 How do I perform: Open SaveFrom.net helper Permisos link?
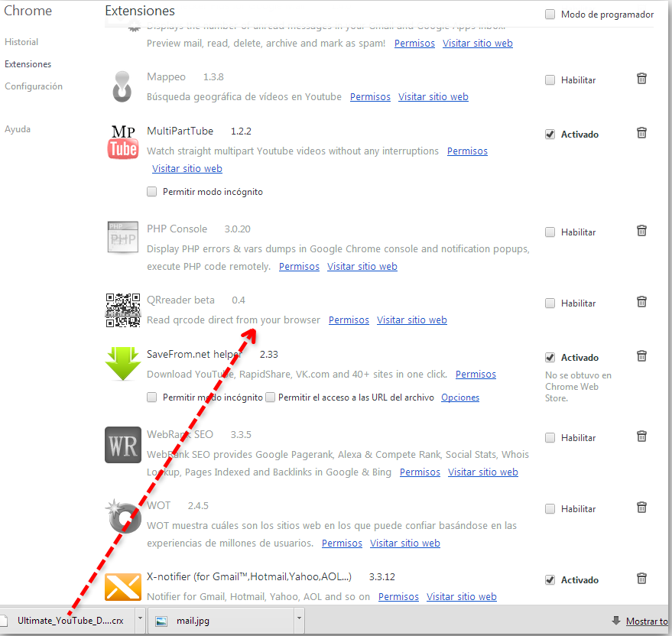476,375
